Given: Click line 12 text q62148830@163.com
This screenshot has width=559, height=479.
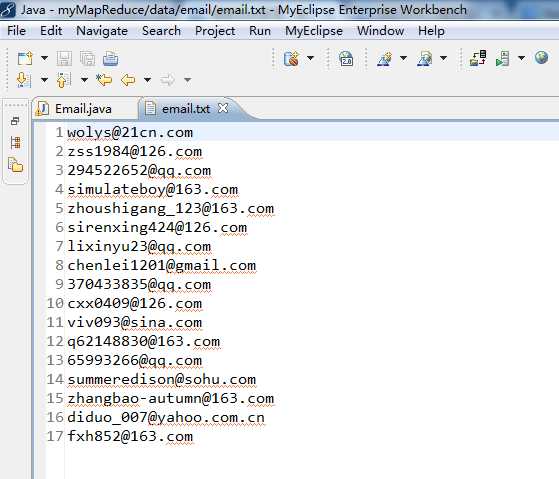Looking at the screenshot, I should point(143,341).
